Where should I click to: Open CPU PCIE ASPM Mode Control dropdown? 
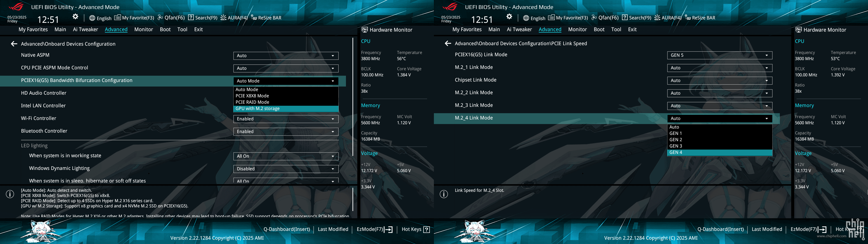[286, 68]
